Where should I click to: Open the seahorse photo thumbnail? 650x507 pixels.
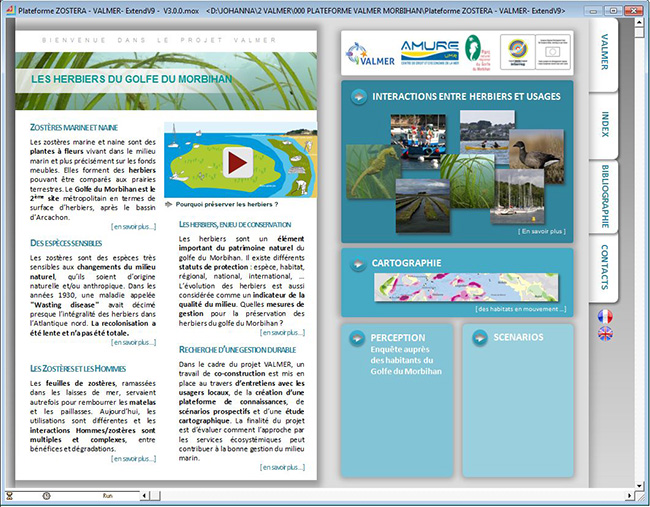[370, 172]
